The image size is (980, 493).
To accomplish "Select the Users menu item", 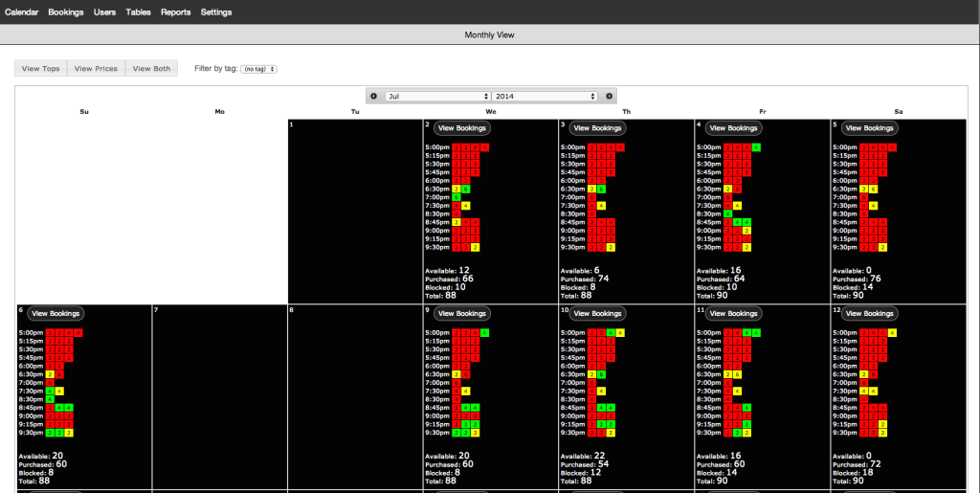I will point(105,12).
